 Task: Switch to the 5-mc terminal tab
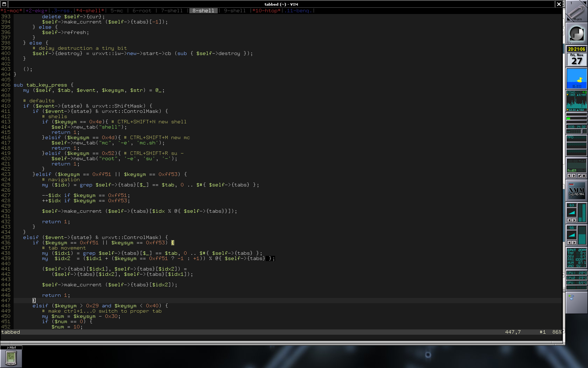pos(117,11)
